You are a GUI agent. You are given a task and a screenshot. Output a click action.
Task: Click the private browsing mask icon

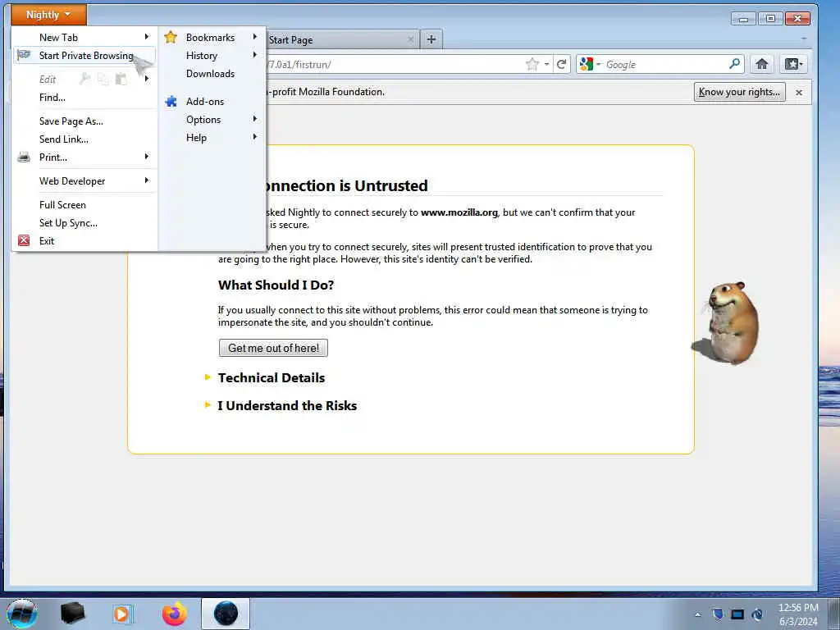click(x=24, y=55)
